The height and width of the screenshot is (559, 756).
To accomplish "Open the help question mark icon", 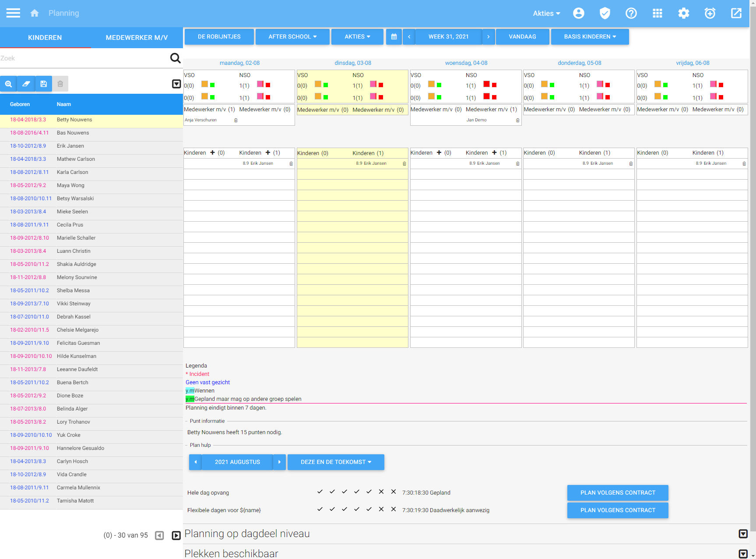I will [x=631, y=13].
